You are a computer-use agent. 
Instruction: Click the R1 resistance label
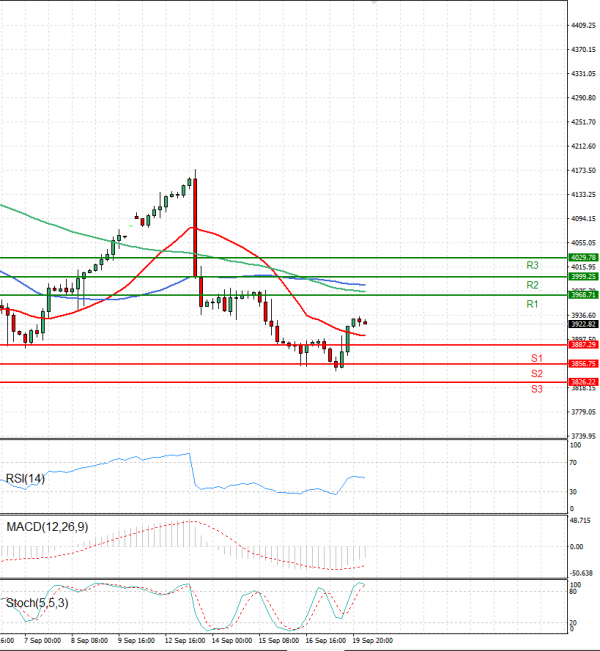[x=532, y=304]
